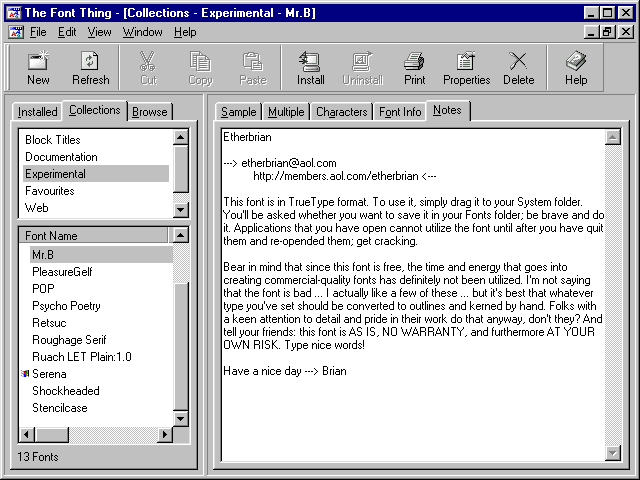Open the Window menu
The width and height of the screenshot is (640, 480).
[x=142, y=32]
